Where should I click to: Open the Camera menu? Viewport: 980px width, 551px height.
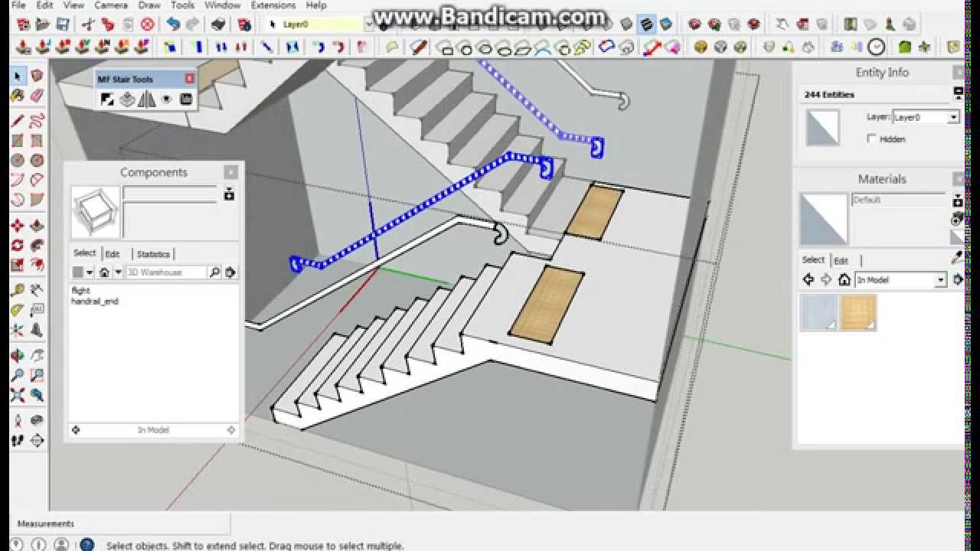pyautogui.click(x=110, y=5)
